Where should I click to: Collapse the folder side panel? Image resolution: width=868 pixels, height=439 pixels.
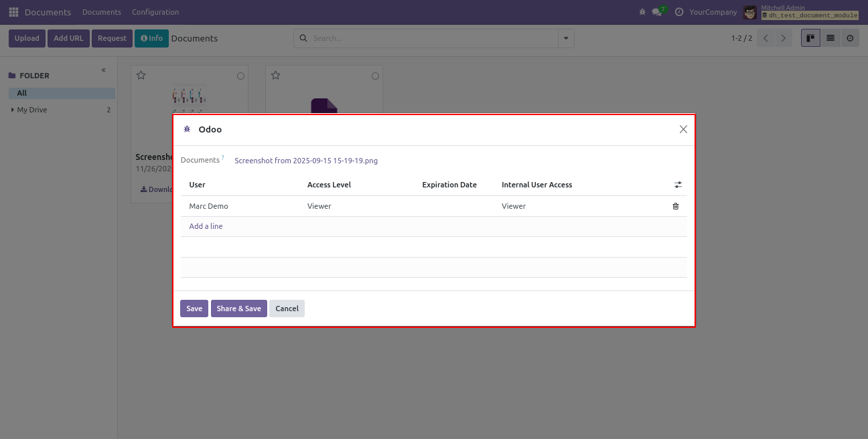(104, 70)
